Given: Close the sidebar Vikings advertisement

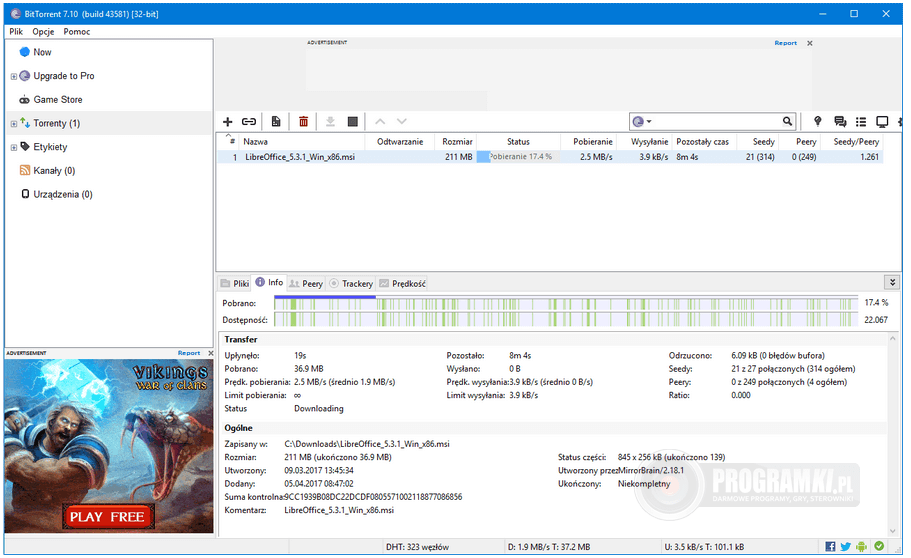Looking at the screenshot, I should point(210,353).
